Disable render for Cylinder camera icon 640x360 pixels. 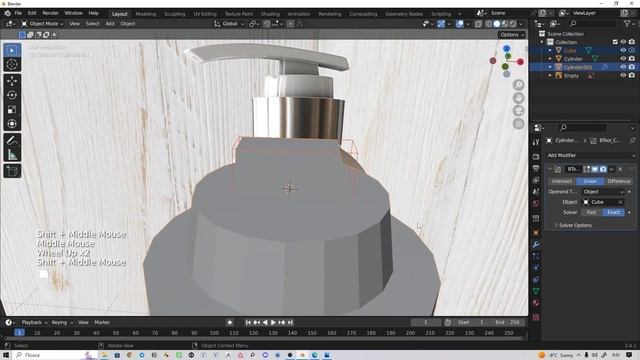click(x=632, y=59)
